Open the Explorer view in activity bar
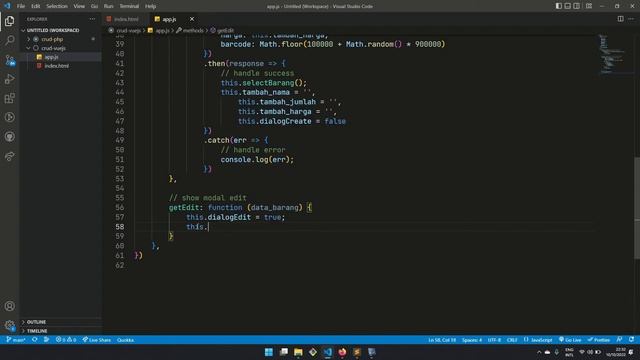The image size is (640, 360). tap(10, 21)
